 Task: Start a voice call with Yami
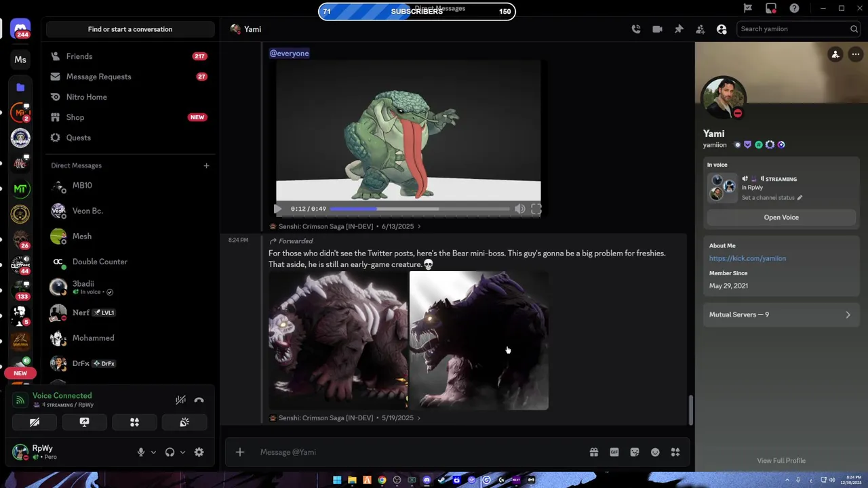pyautogui.click(x=635, y=29)
